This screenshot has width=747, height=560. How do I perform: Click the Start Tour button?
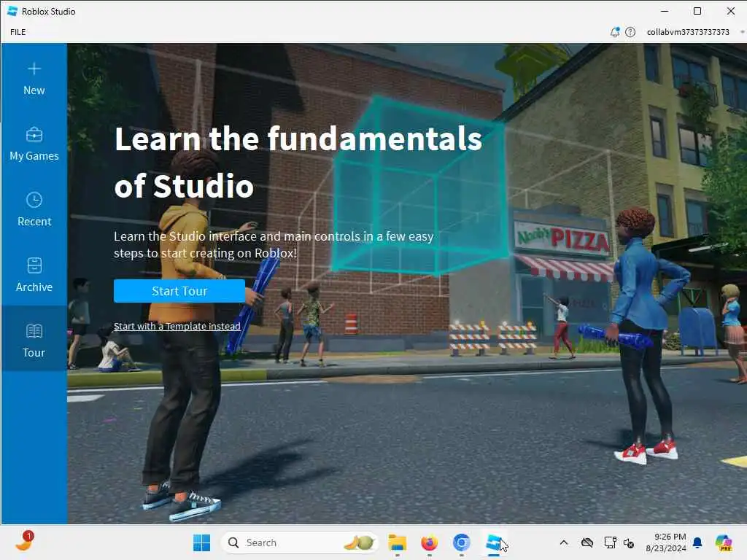[179, 291]
